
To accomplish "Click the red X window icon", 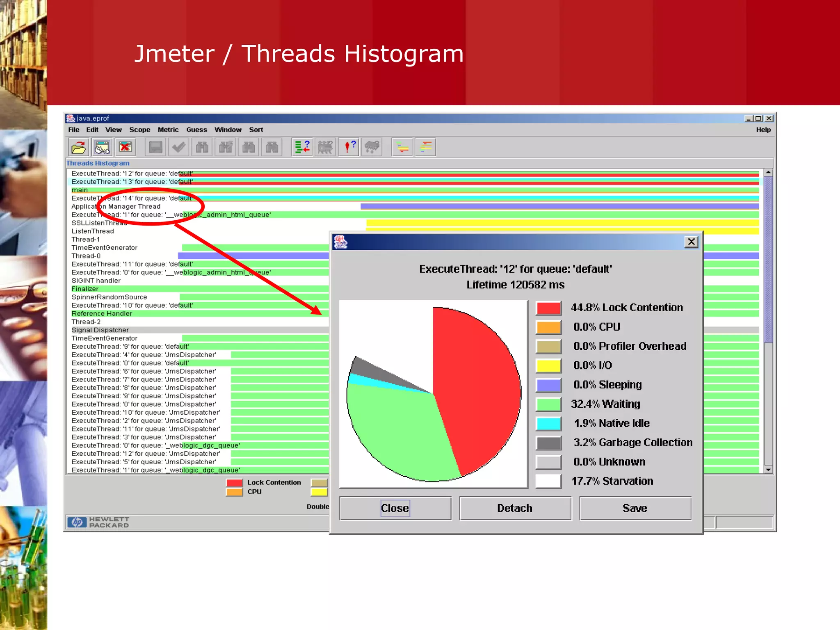I will click(126, 147).
